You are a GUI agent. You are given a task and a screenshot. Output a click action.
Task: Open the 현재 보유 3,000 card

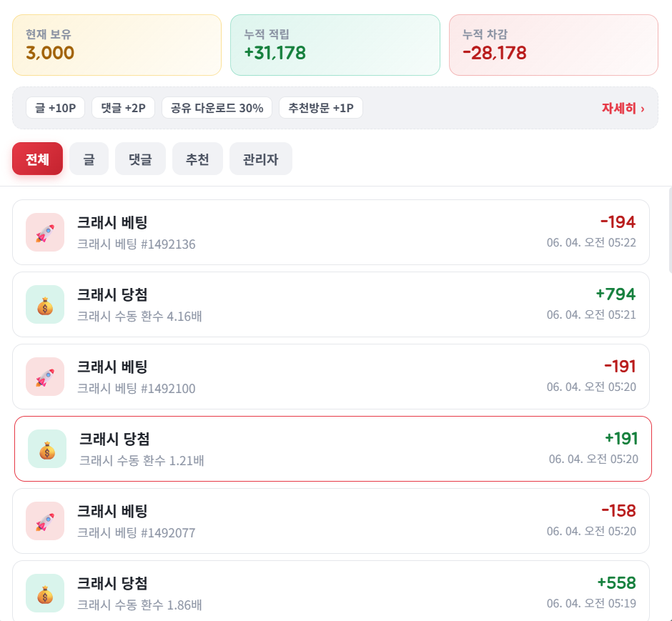(117, 45)
